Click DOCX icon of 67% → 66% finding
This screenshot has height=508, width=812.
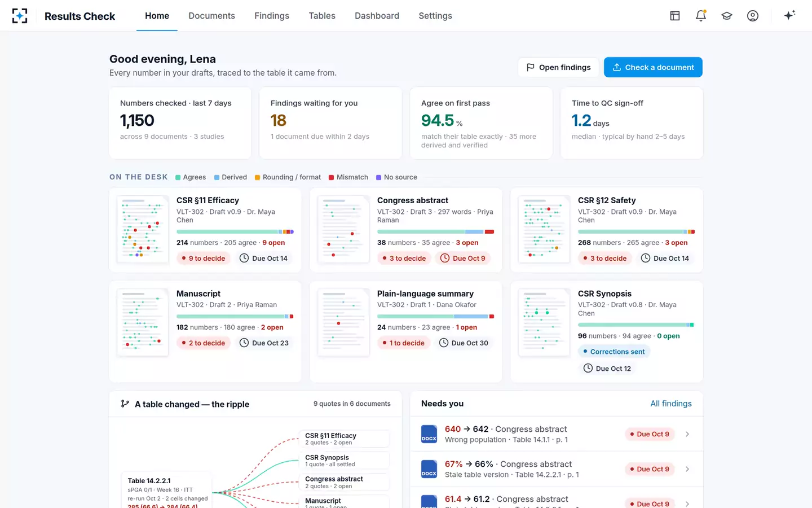coord(429,469)
